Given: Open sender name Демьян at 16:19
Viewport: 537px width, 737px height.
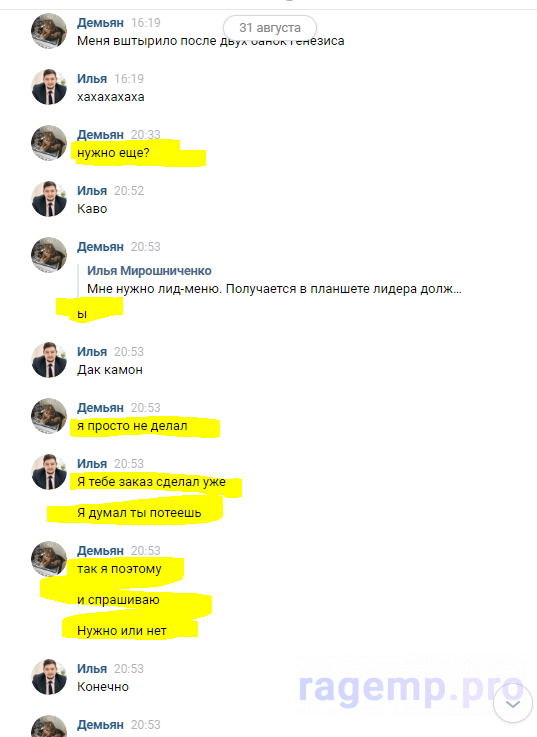Looking at the screenshot, I should (x=100, y=23).
